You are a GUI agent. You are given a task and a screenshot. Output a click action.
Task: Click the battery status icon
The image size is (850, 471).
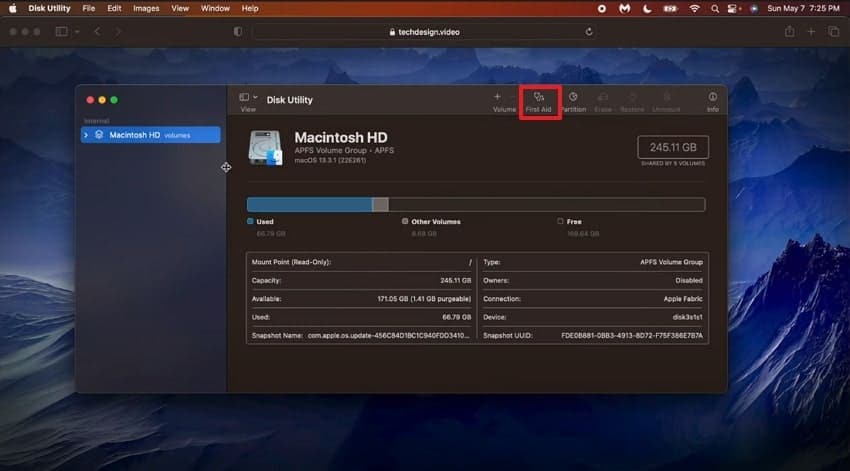pos(671,9)
